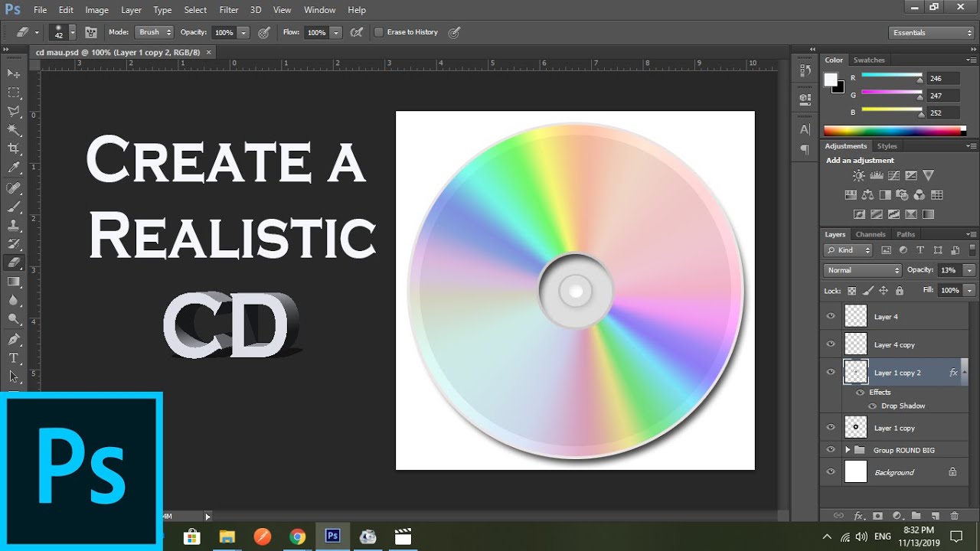Open the Essentials workspace dropdown
980x551 pixels.
coord(932,33)
